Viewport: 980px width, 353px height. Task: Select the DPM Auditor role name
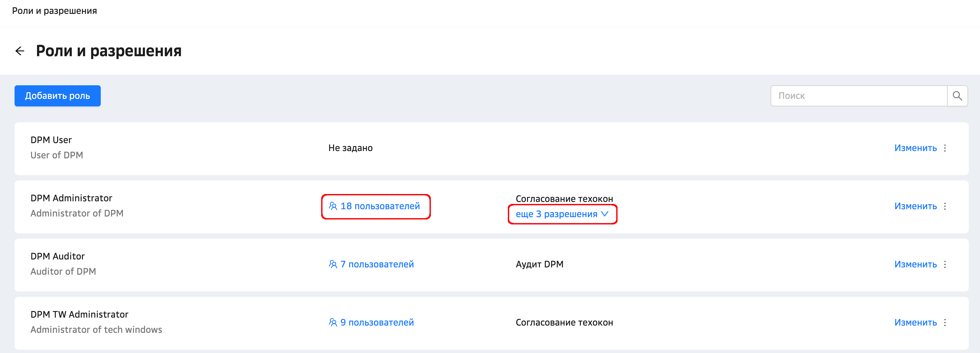click(x=57, y=256)
